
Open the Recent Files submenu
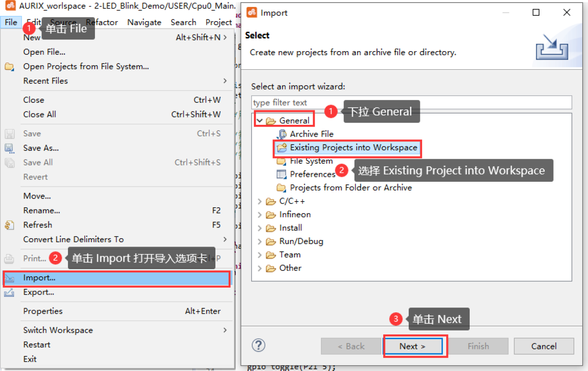click(x=225, y=81)
